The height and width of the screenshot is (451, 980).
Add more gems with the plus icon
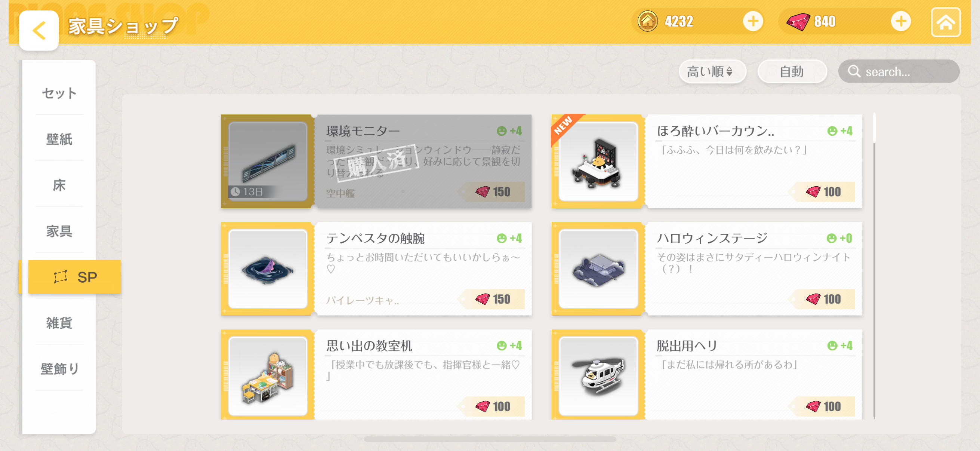tap(900, 21)
